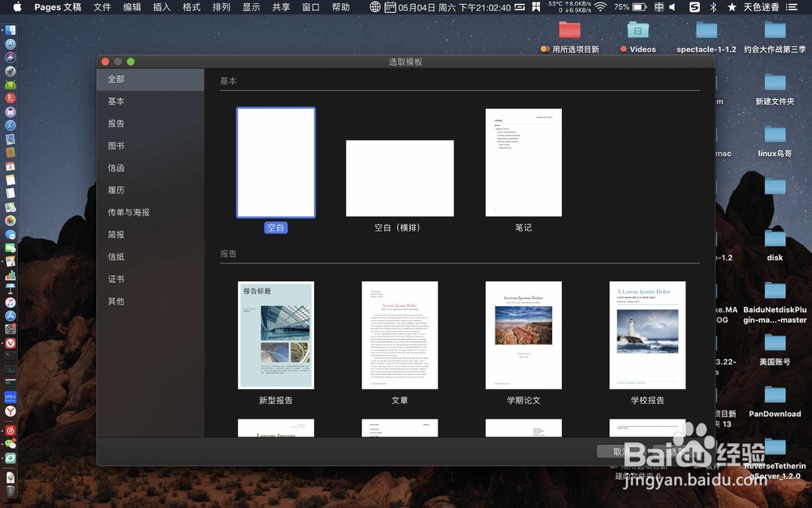This screenshot has width=812, height=508.
Task: Select 全部 category in sidebar
Action: pos(151,80)
